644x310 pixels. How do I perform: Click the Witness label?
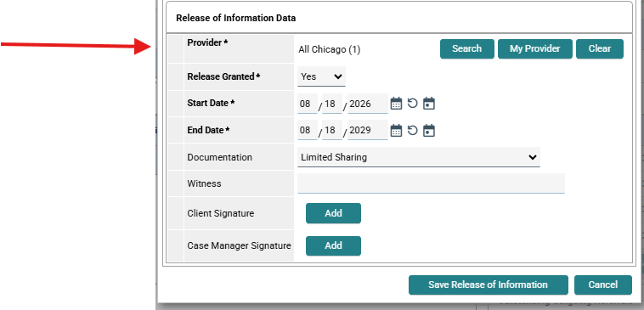[204, 183]
